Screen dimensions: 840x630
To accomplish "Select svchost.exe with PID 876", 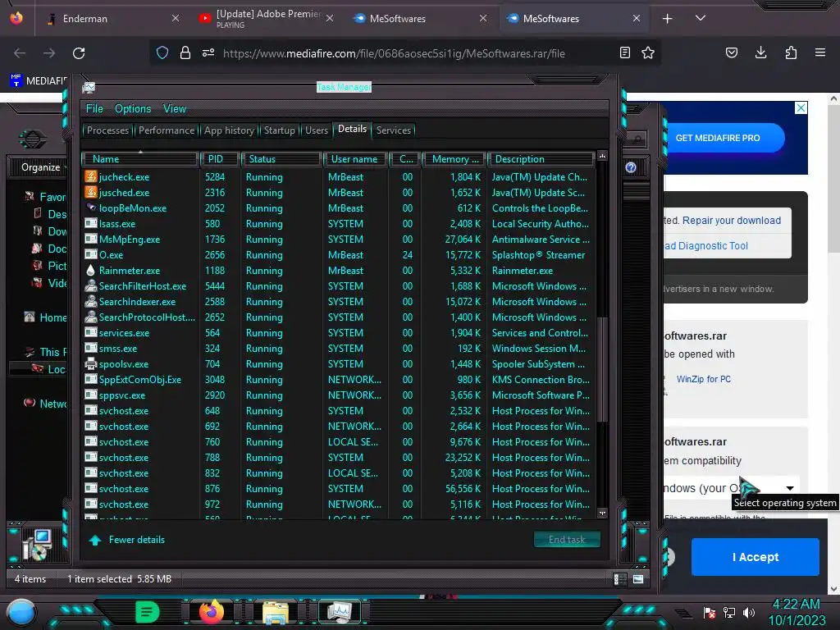I will click(337, 489).
